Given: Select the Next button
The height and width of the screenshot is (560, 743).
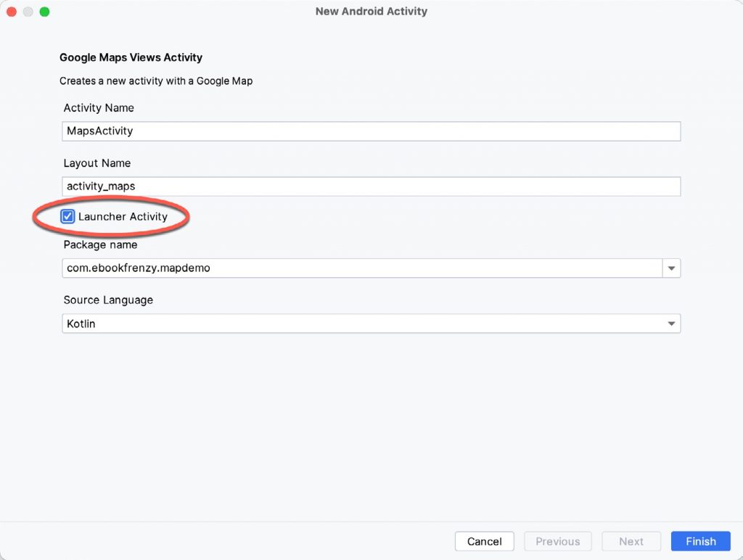Looking at the screenshot, I should (x=631, y=541).
